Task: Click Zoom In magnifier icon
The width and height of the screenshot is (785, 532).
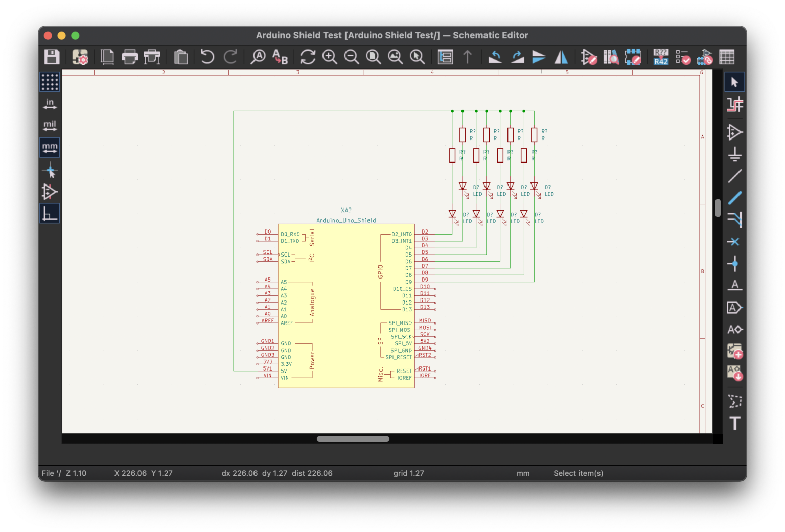Action: pos(330,57)
